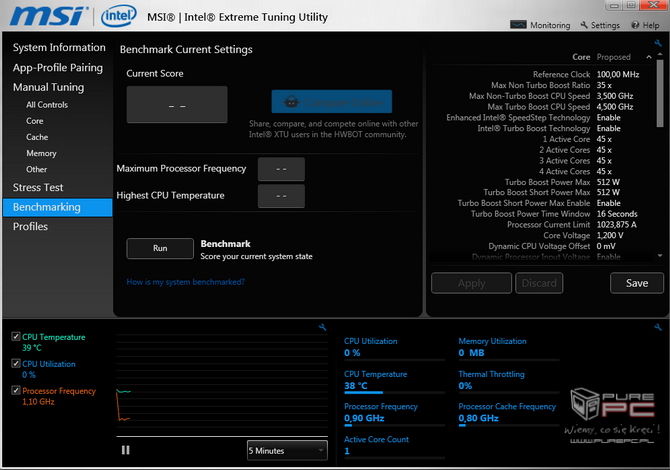Click the Core Voltage 1,200 V value
The image size is (670, 470).
pos(610,235)
